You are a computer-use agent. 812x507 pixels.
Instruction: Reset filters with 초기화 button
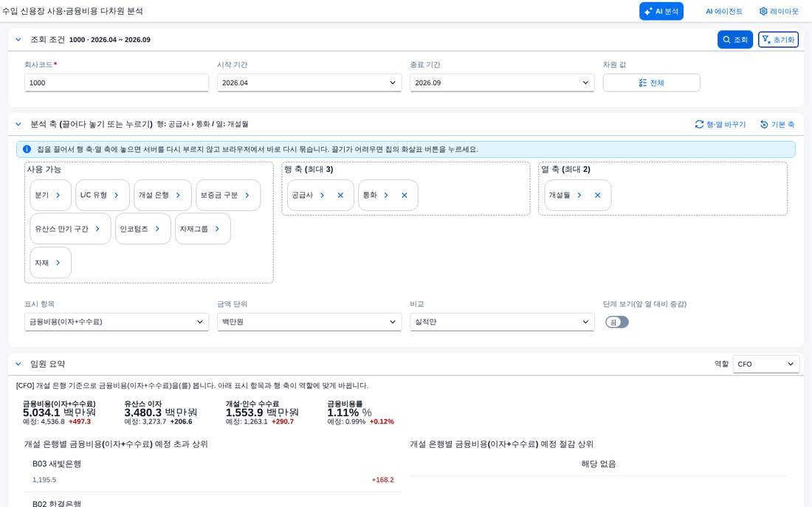coord(778,40)
